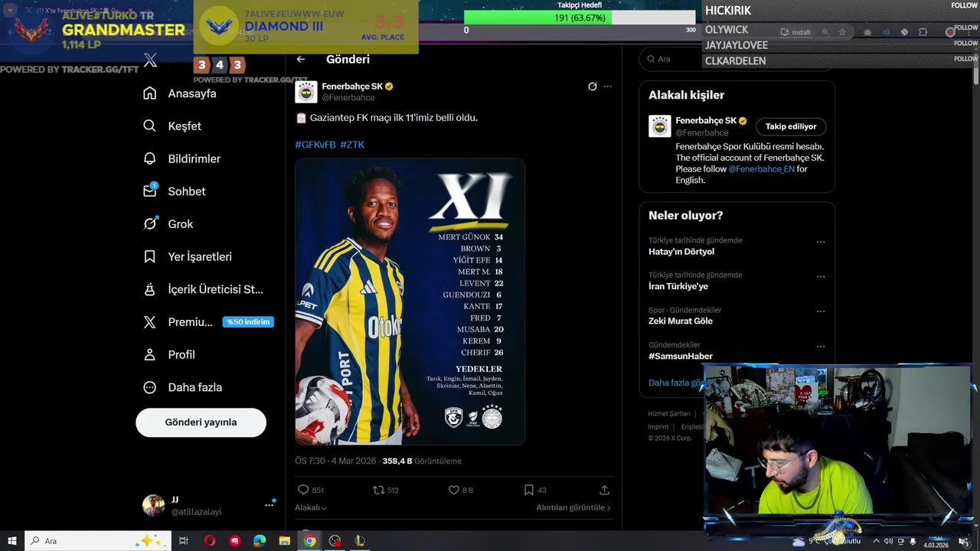Screen dimensions: 980x551
Task: Open the JJ account switcher menu
Action: click(x=269, y=505)
